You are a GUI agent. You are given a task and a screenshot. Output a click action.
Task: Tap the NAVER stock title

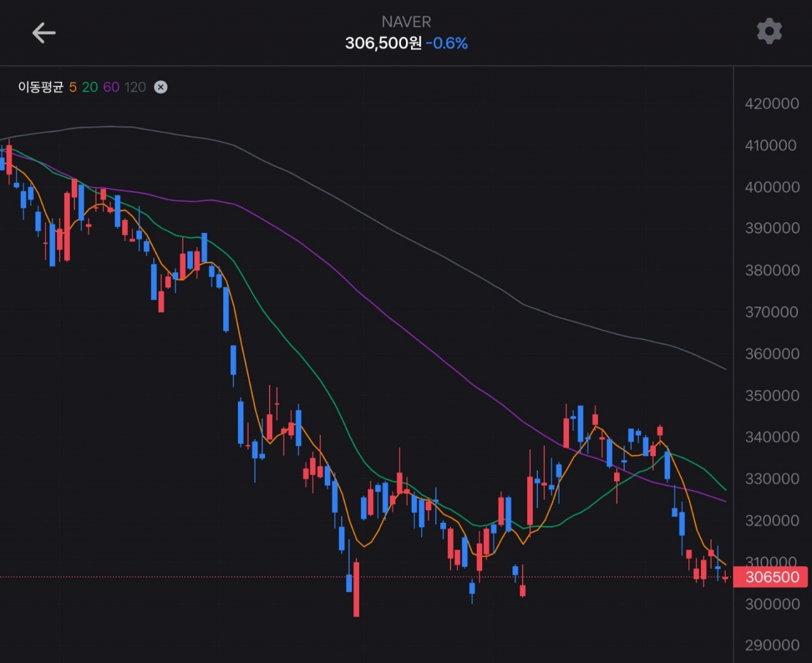406,22
